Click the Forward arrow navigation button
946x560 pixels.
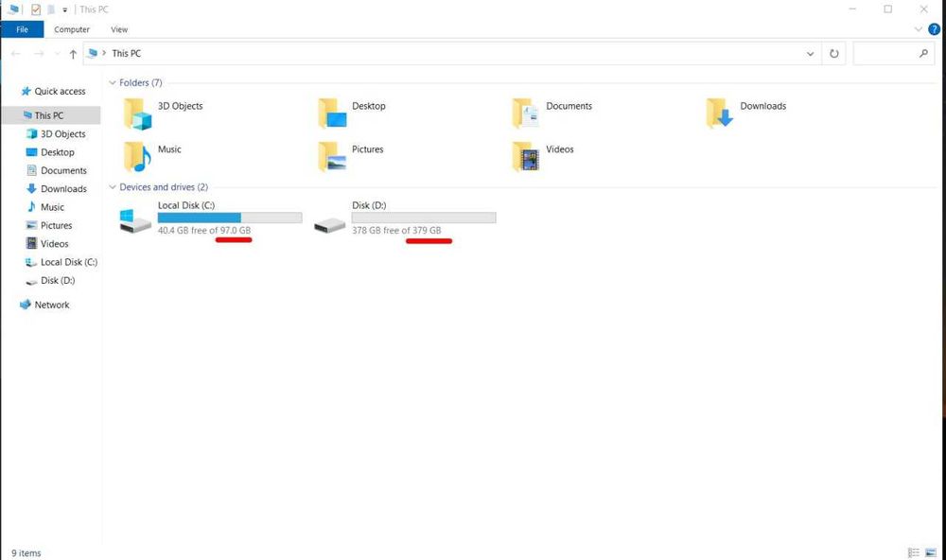click(x=39, y=54)
